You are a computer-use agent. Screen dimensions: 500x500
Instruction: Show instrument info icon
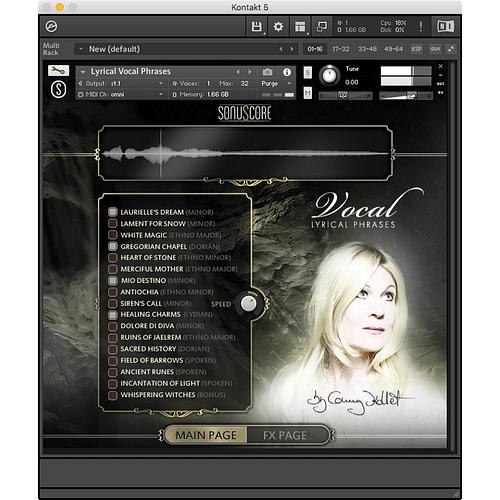(x=287, y=72)
